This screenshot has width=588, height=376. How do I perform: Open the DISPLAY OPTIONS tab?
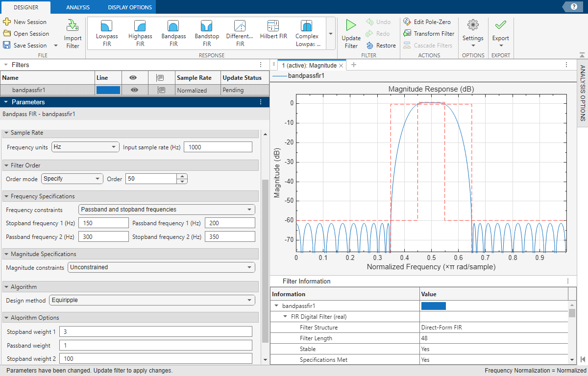pyautogui.click(x=128, y=7)
